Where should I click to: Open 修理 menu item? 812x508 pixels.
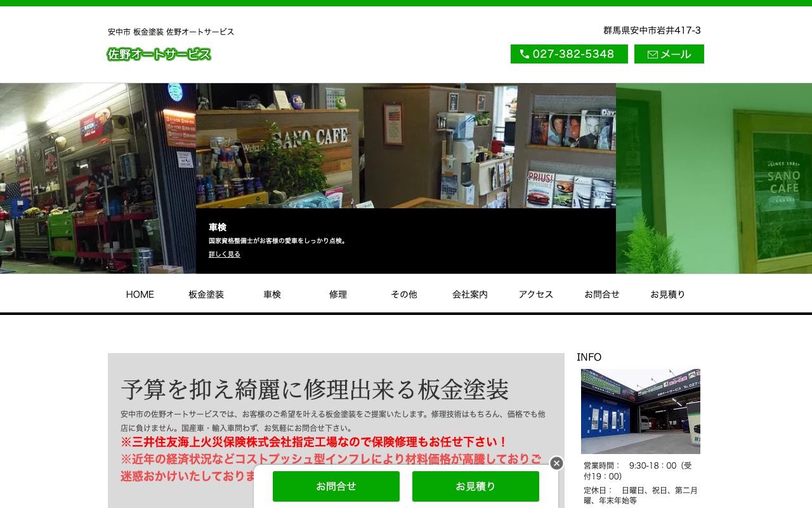click(338, 295)
